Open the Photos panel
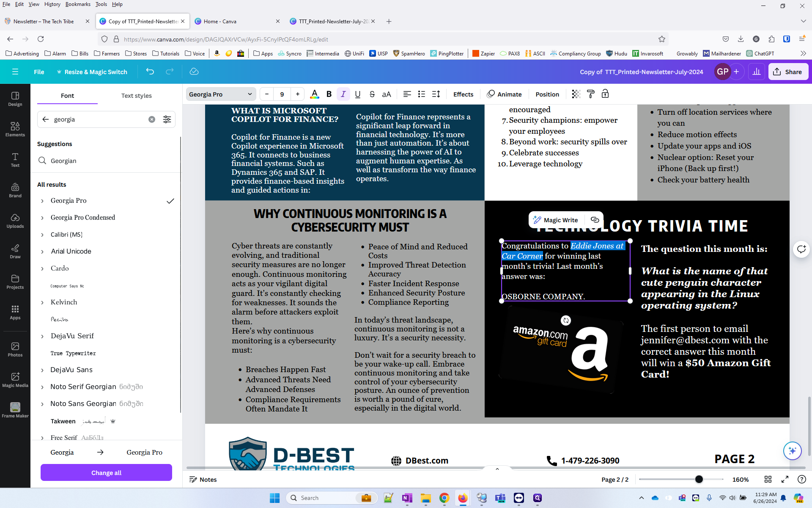 (15, 350)
